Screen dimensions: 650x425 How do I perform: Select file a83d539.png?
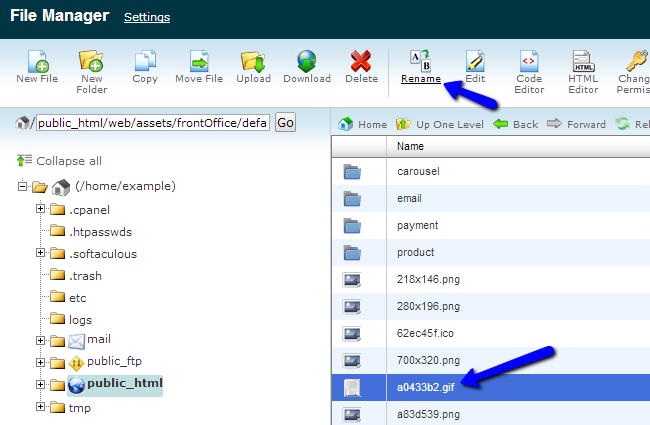coord(428,414)
